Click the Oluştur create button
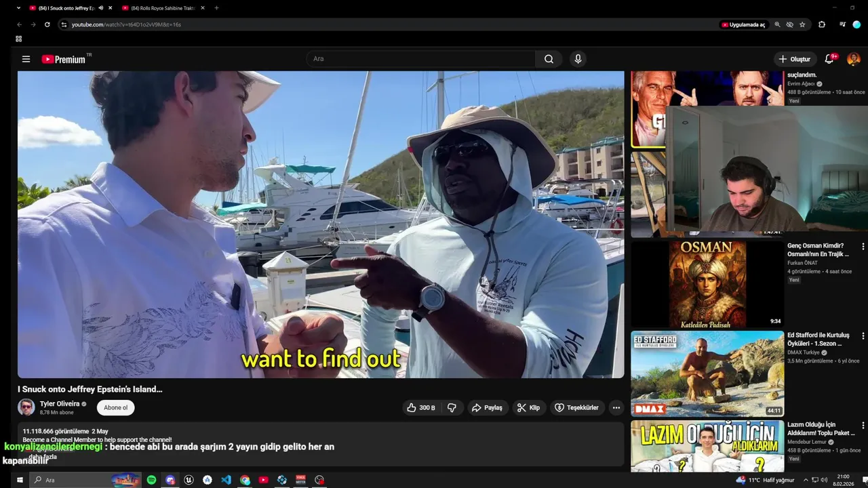The image size is (868, 488). coord(794,59)
